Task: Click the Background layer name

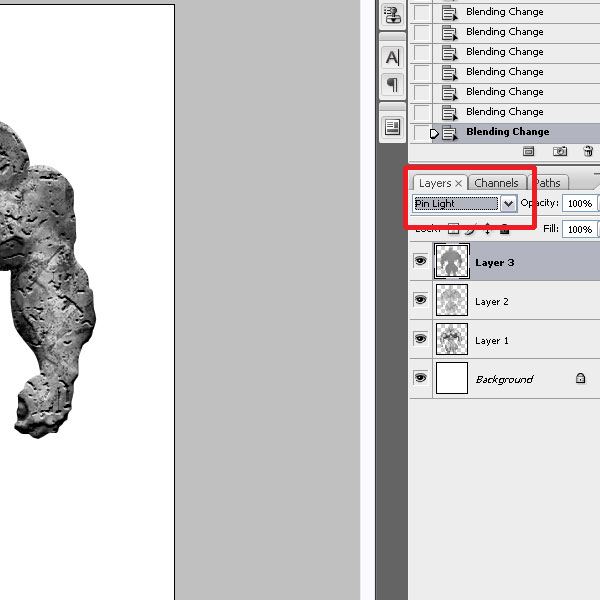Action: [504, 379]
